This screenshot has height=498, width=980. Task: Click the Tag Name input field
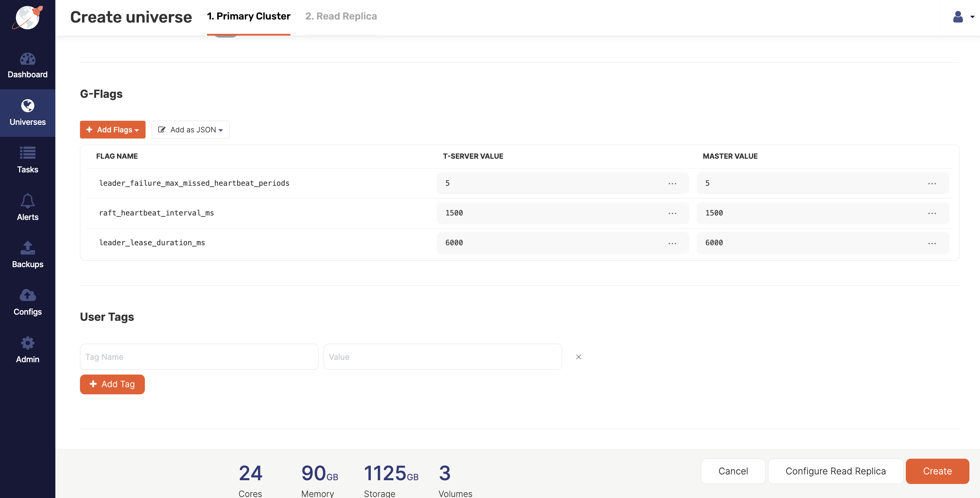point(199,357)
